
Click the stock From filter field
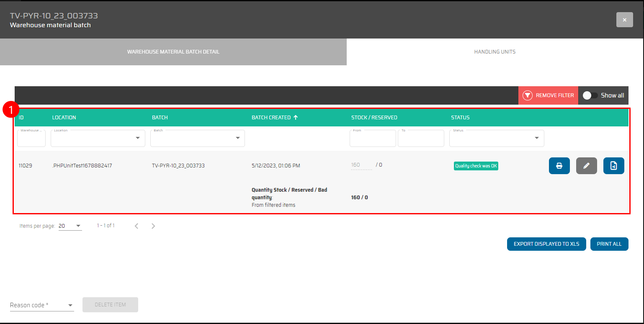[372, 139]
